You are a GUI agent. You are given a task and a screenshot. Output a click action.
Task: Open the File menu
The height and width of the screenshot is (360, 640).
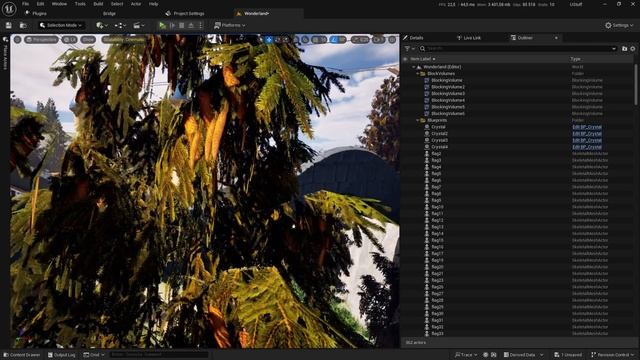(25, 4)
